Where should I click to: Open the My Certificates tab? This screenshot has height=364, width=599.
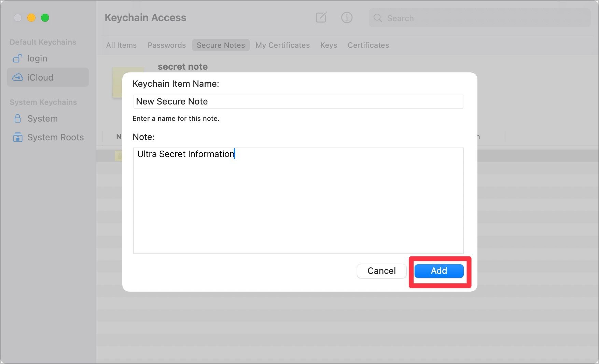click(x=282, y=45)
